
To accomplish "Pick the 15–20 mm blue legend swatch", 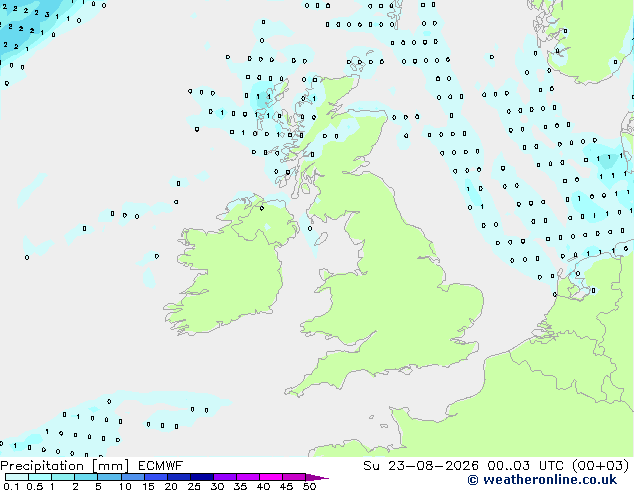I will click(x=156, y=477).
